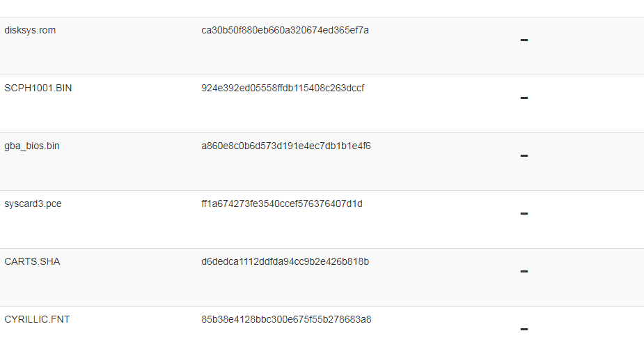
Task: Click the disksys.rom file name
Action: (x=30, y=31)
